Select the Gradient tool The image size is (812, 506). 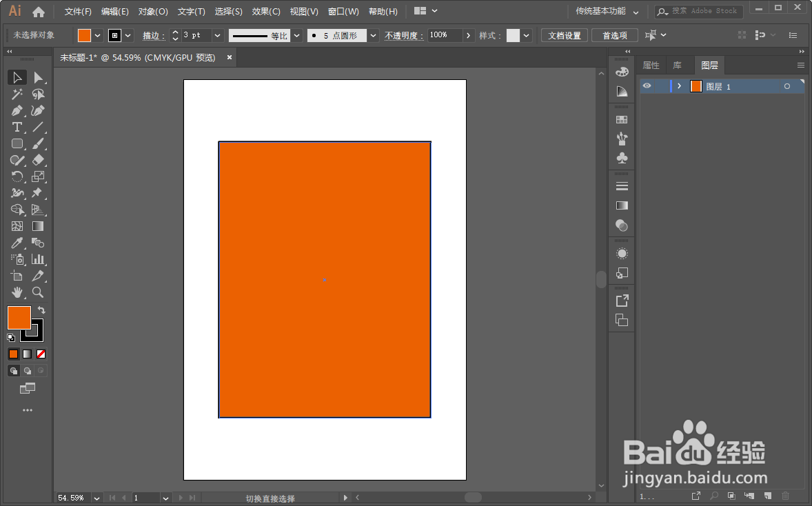pyautogui.click(x=38, y=226)
